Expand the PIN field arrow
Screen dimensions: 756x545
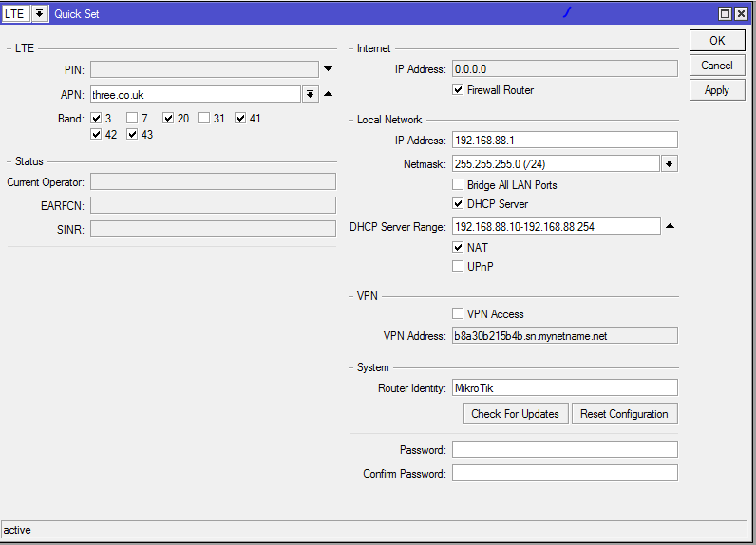[328, 69]
